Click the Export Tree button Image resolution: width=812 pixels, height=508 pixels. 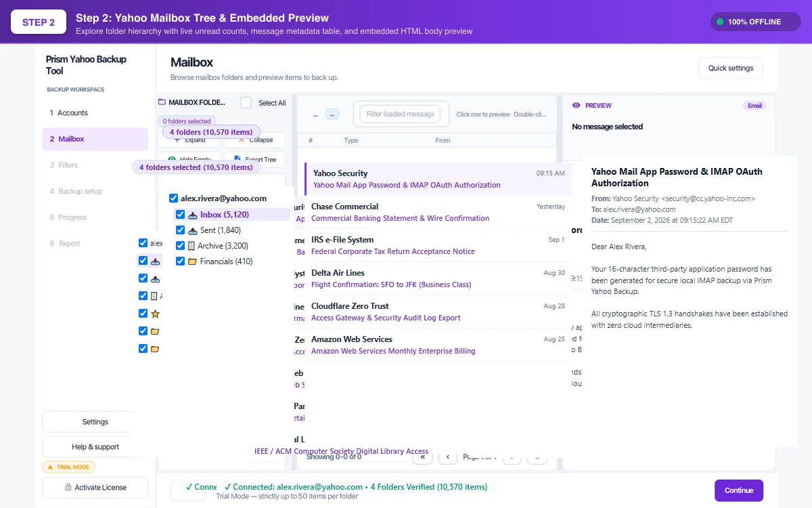pyautogui.click(x=255, y=160)
